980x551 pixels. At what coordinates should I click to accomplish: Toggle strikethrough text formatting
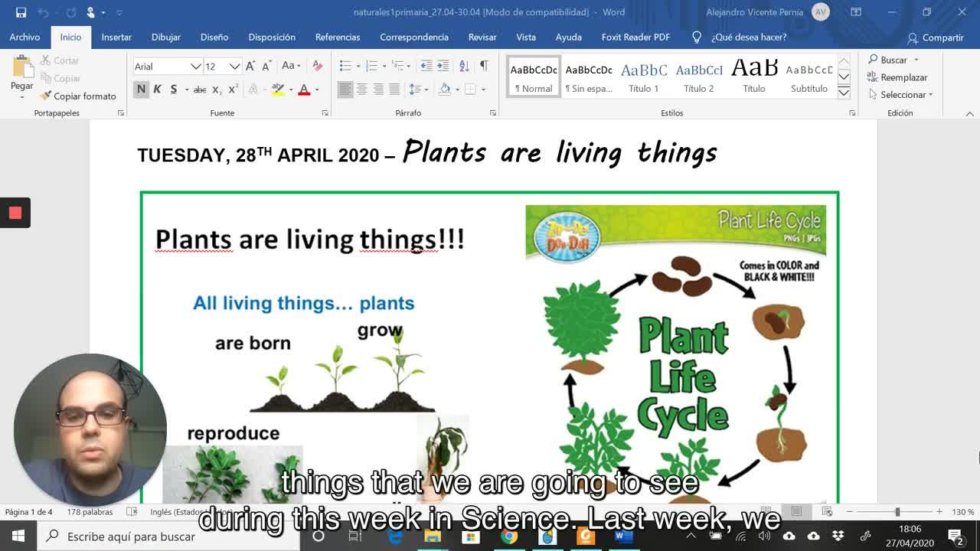point(200,90)
